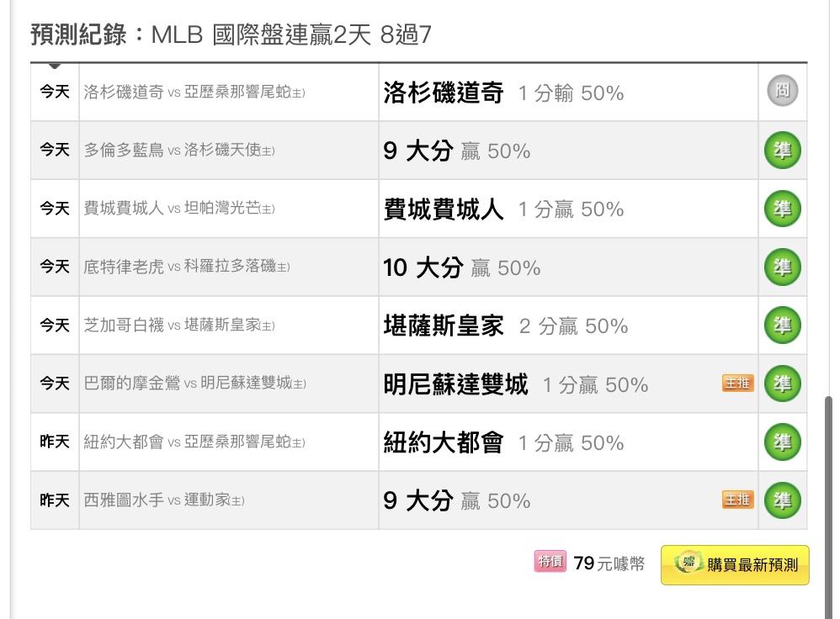The image size is (840, 619).
Task: Click the green 準 icon for the 堪薩斯皇家 row
Action: (x=782, y=325)
